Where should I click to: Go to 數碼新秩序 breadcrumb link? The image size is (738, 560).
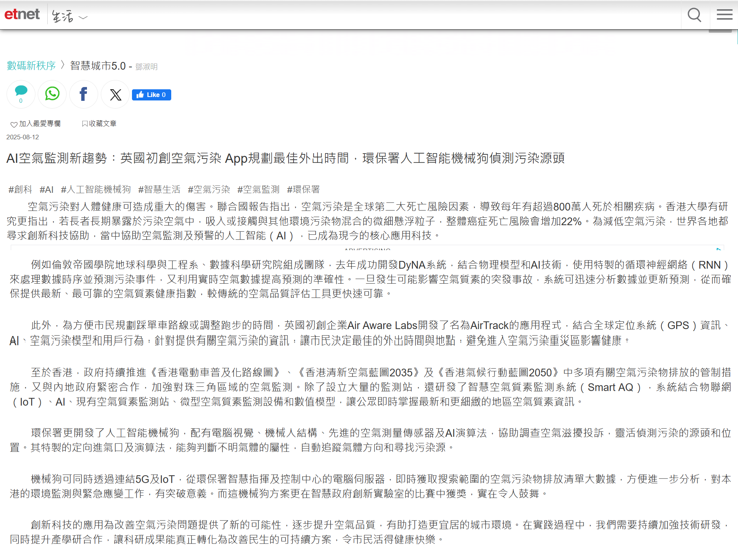(x=31, y=66)
